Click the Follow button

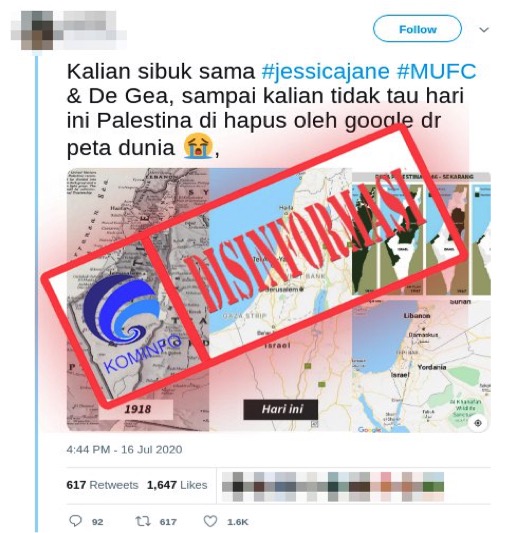[x=417, y=29]
